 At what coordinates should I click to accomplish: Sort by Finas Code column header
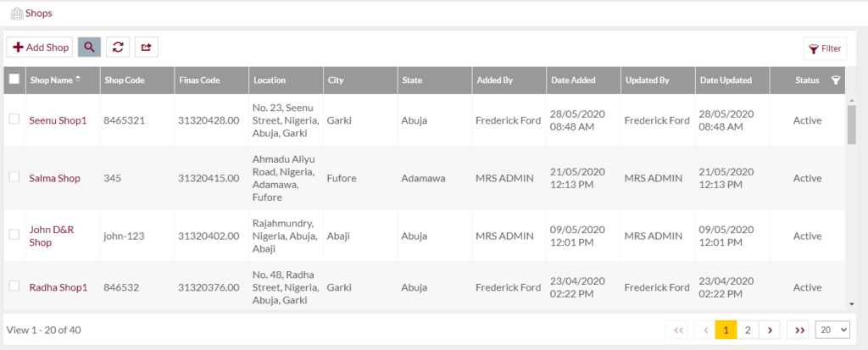click(199, 81)
